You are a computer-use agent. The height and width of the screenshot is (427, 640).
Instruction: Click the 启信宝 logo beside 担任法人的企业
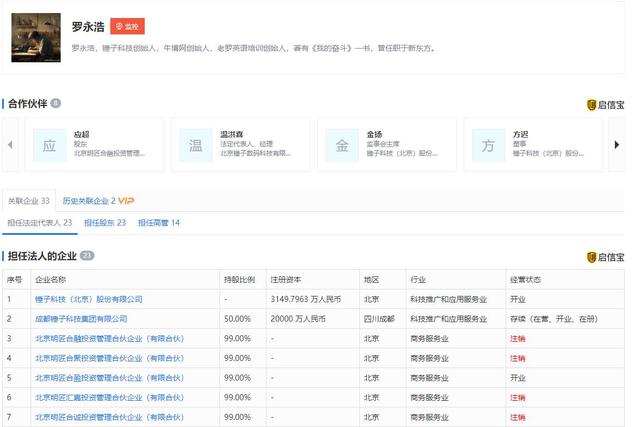pos(606,257)
